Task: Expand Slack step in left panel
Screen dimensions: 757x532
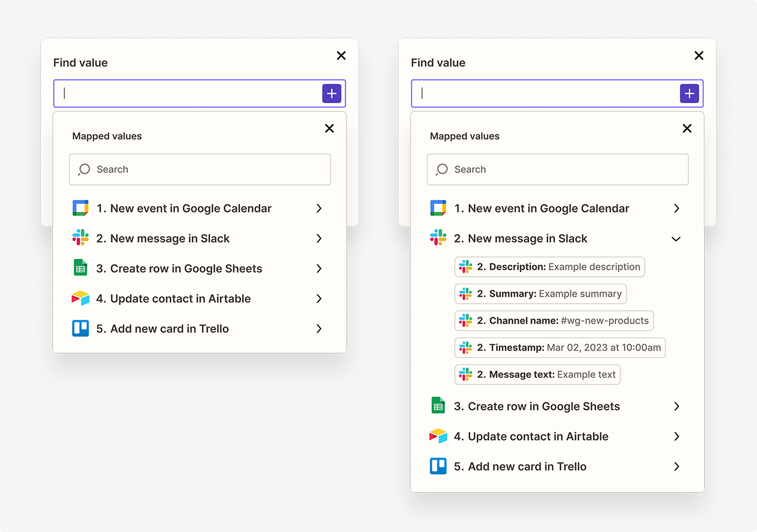Action: pos(319,238)
